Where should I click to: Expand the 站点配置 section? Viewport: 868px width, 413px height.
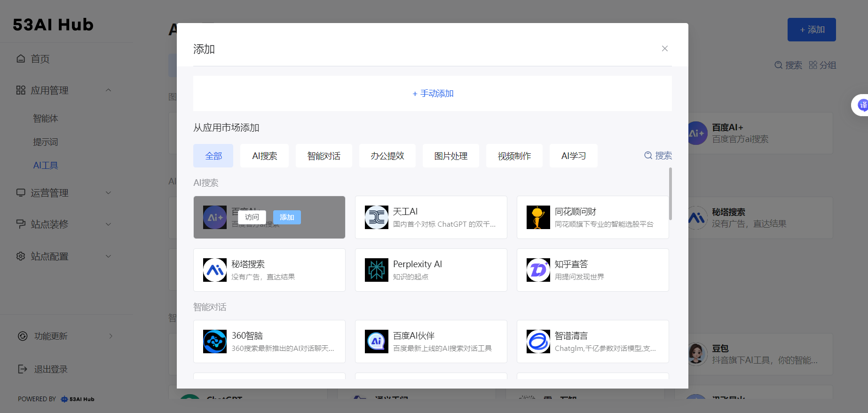click(108, 256)
